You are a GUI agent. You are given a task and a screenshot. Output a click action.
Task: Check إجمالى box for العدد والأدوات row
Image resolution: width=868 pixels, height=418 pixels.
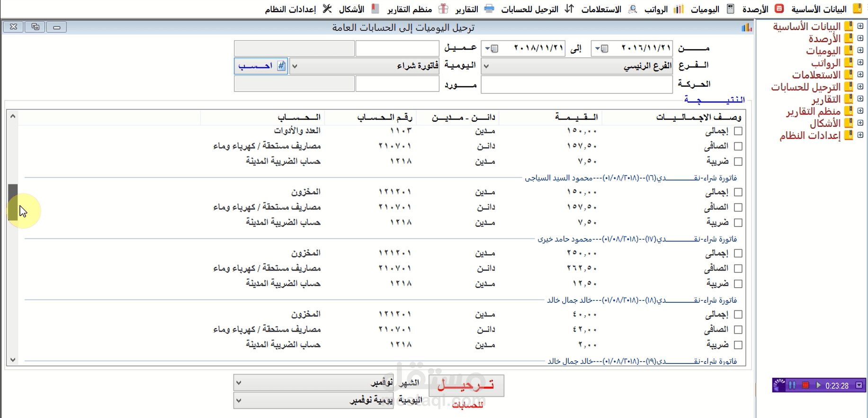coord(738,131)
